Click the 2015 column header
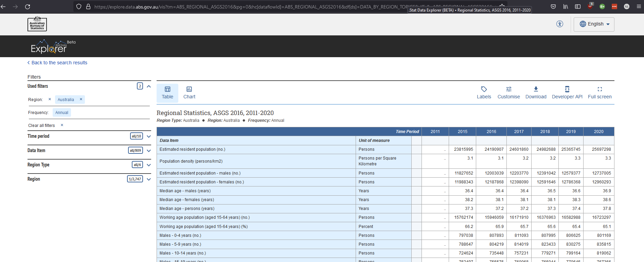This screenshot has width=644, height=262. coord(462,132)
